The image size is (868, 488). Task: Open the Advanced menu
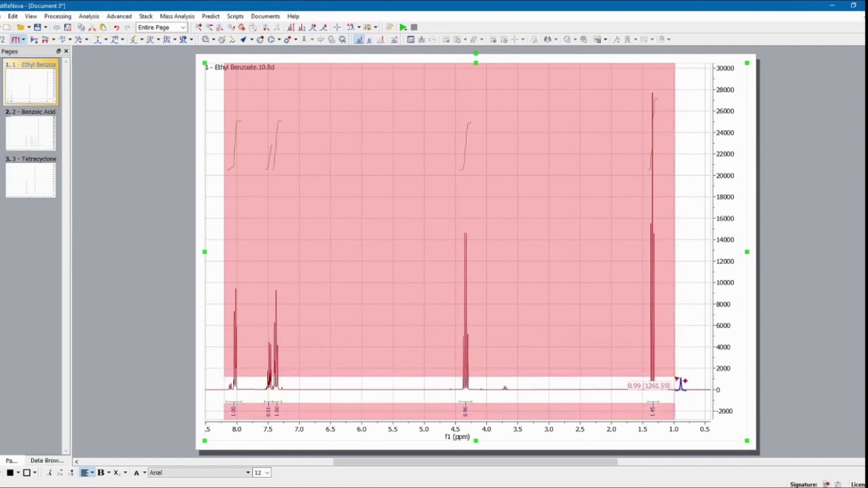pos(119,16)
